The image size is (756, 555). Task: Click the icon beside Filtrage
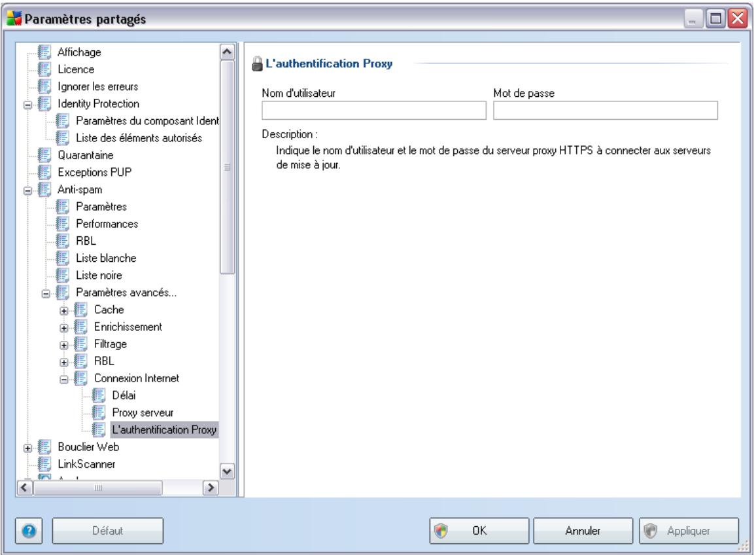click(x=80, y=344)
